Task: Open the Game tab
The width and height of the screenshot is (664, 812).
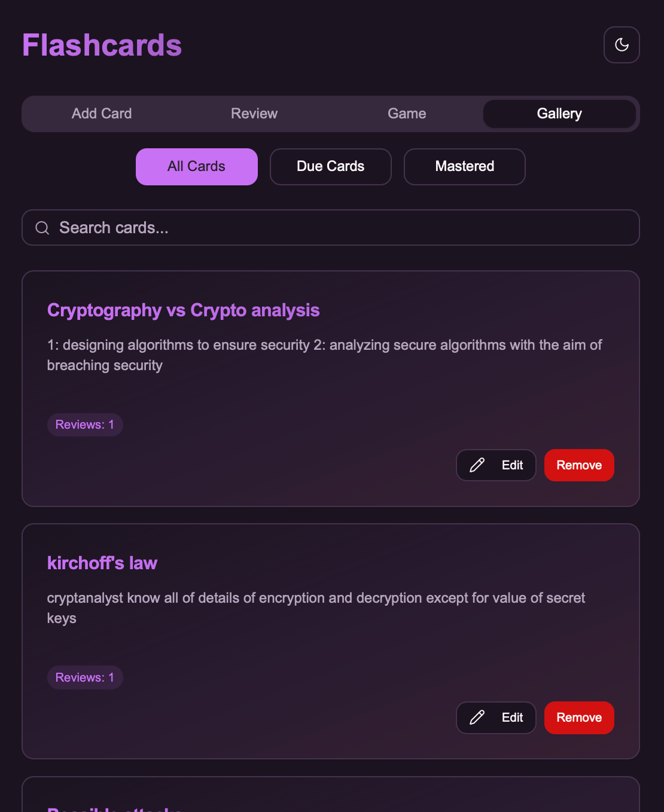Action: click(x=407, y=114)
